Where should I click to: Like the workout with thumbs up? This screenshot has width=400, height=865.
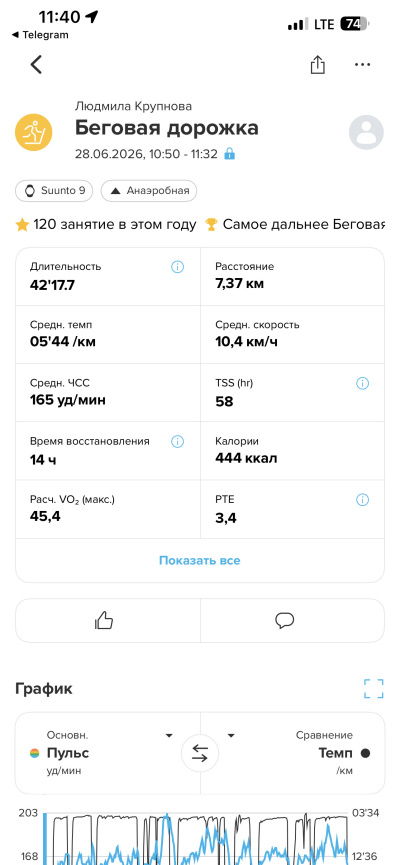104,621
